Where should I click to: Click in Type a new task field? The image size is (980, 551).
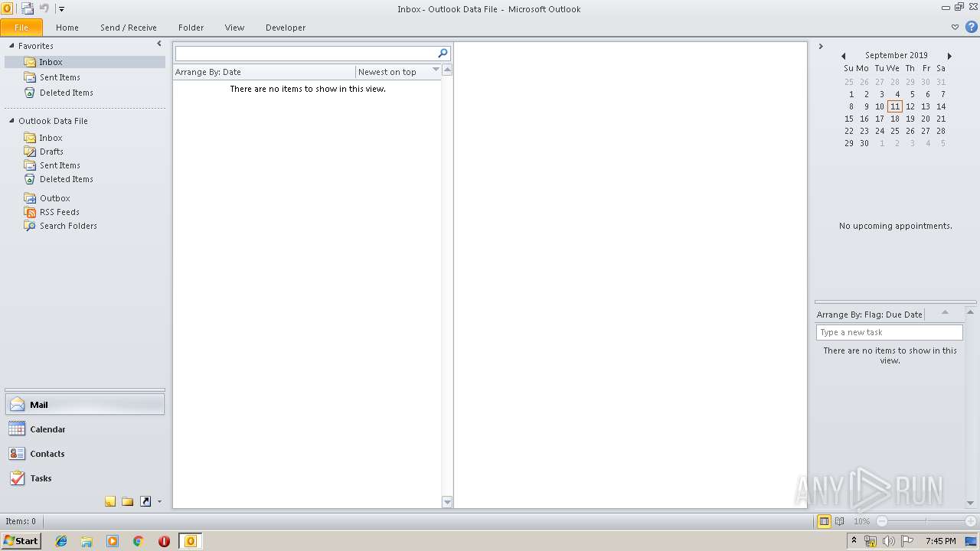(889, 332)
